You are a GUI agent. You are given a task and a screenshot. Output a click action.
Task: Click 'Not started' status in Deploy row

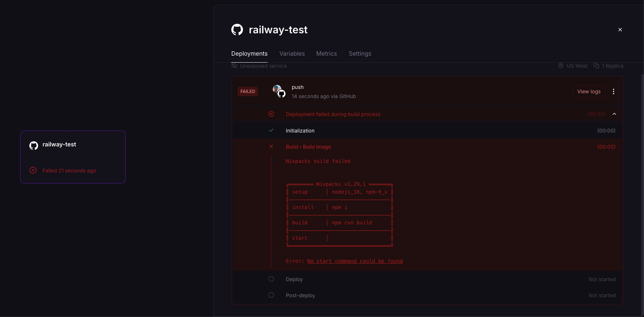(x=602, y=279)
